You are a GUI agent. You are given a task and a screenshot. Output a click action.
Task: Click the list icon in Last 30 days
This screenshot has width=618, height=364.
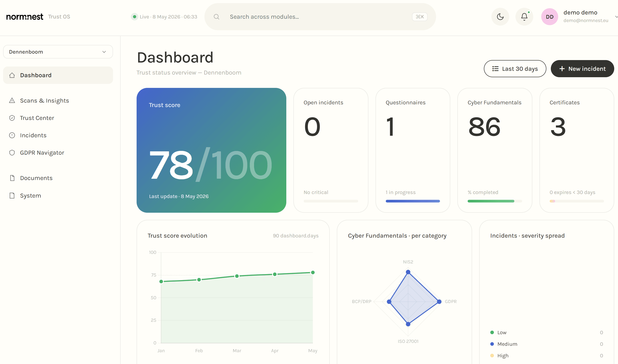pyautogui.click(x=495, y=69)
